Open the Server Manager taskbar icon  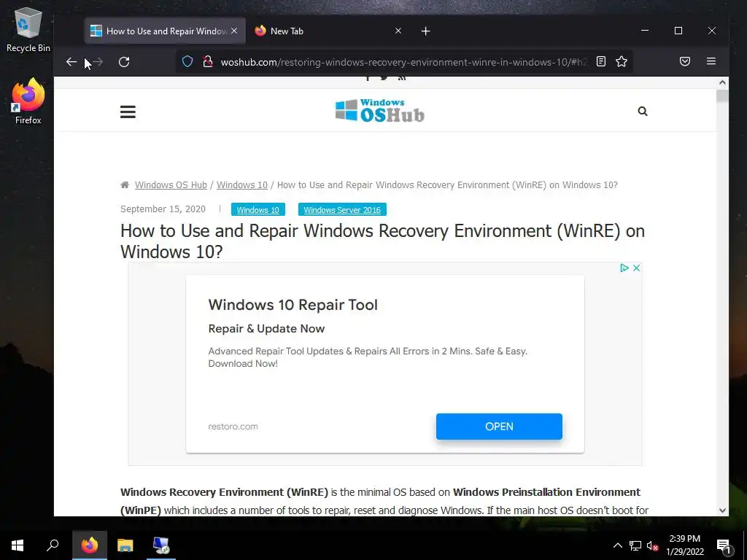tap(161, 545)
